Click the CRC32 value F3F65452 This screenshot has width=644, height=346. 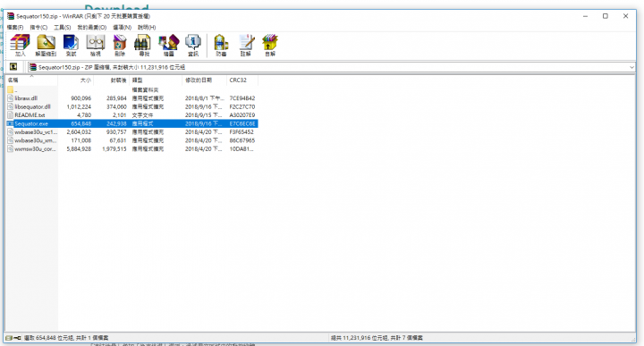tap(242, 132)
